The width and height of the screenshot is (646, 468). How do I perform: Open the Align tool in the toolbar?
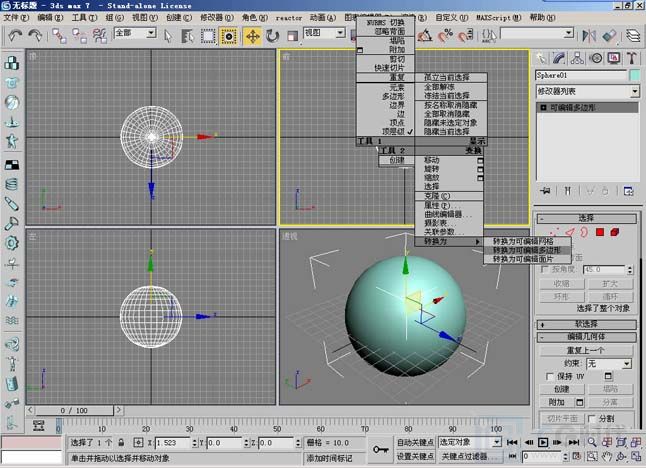click(x=609, y=36)
